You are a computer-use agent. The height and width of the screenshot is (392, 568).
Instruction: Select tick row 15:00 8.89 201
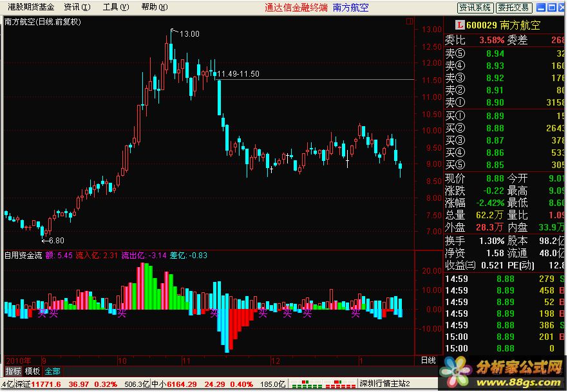[x=504, y=337]
